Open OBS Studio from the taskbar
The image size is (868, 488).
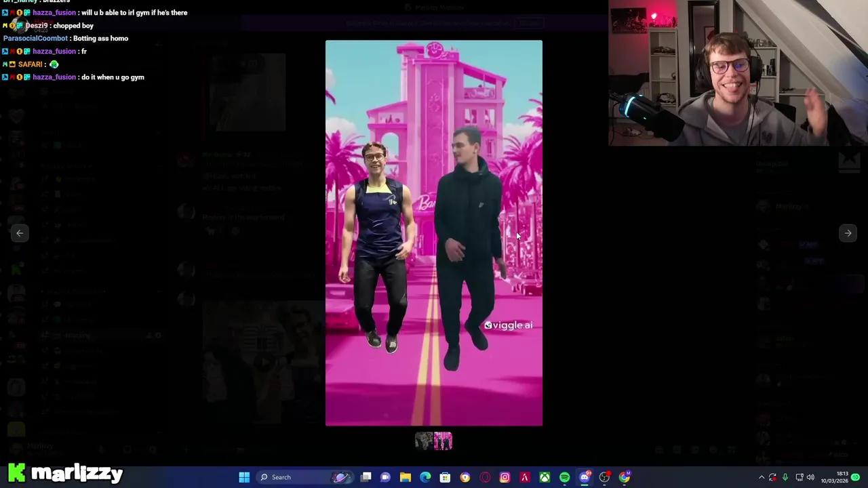point(604,477)
